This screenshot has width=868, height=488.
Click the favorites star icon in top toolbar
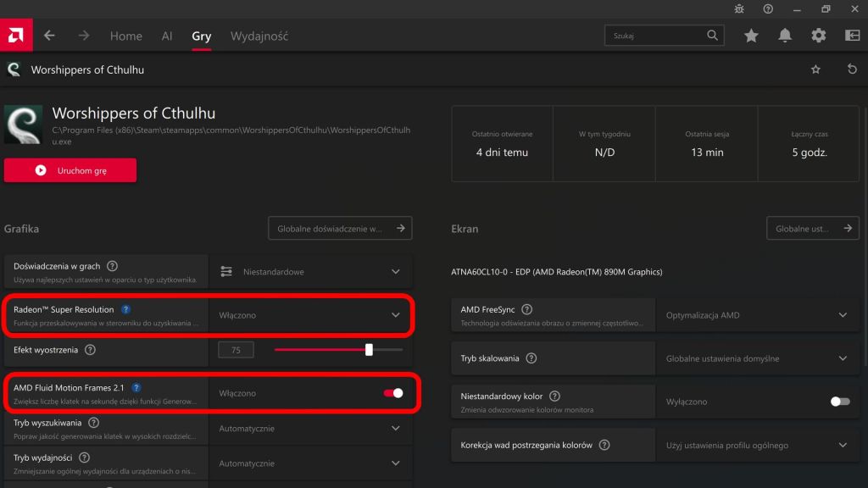click(751, 36)
